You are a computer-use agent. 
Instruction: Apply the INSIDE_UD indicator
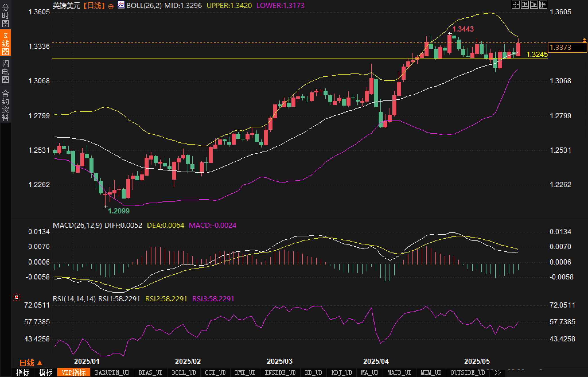click(x=280, y=373)
